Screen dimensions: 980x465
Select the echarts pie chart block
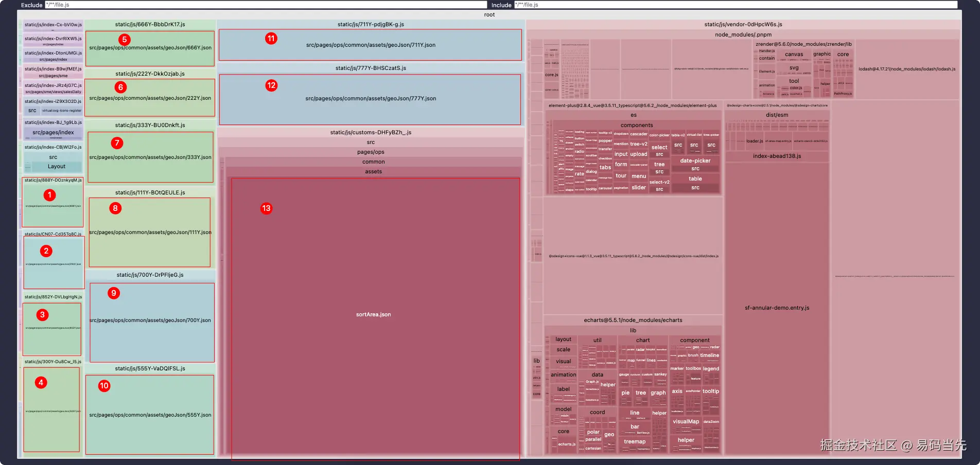coord(625,396)
